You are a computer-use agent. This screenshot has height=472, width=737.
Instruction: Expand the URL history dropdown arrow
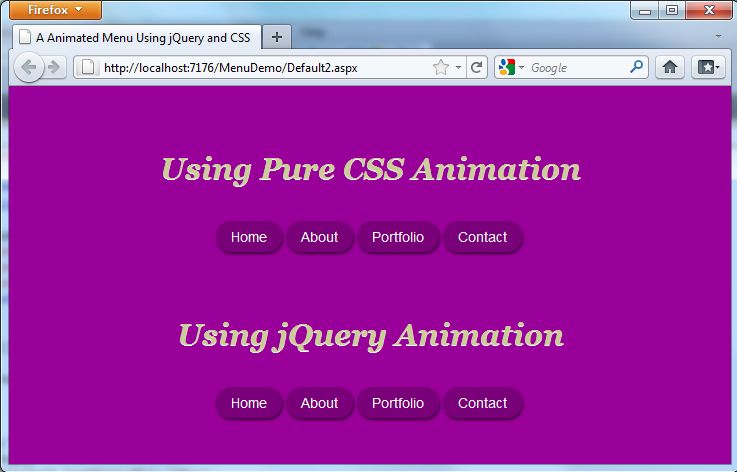tap(458, 67)
